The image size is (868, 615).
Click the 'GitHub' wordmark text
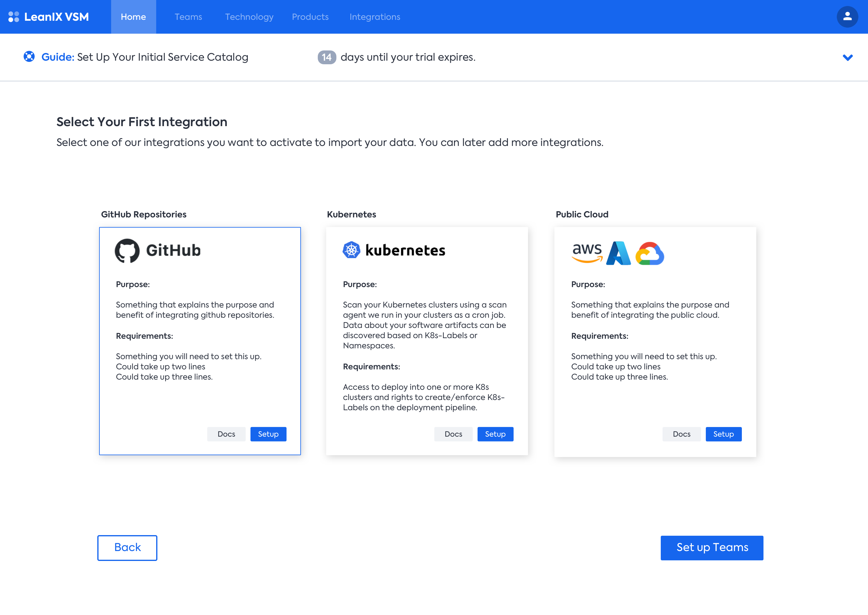click(x=173, y=250)
